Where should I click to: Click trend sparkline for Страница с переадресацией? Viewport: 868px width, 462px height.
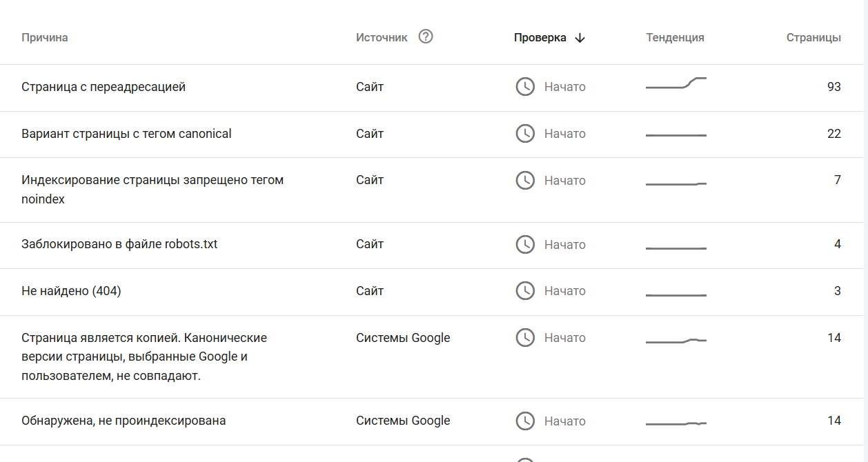(x=675, y=84)
